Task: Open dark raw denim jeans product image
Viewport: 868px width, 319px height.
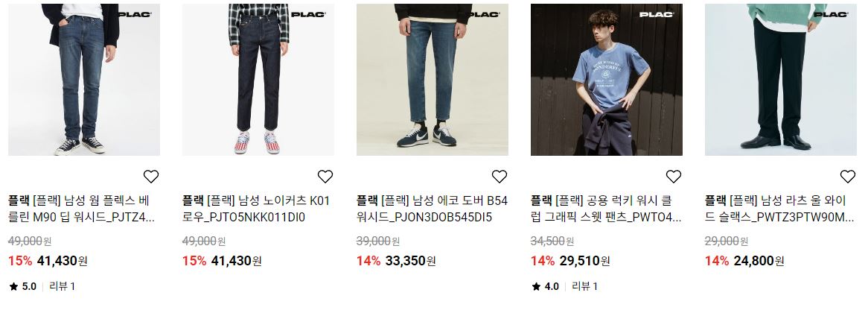Action: tap(258, 80)
